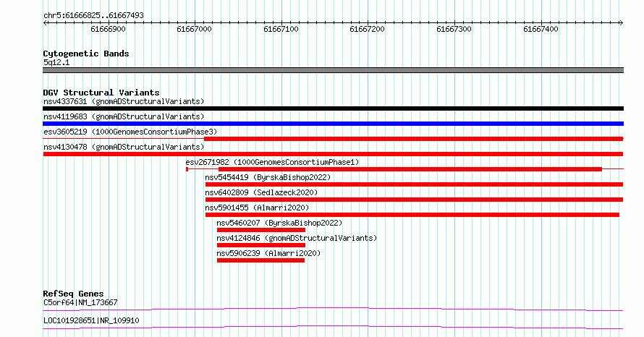Click the C5orf64 magenta gene line
The height and width of the screenshot is (337, 644).
(333, 309)
